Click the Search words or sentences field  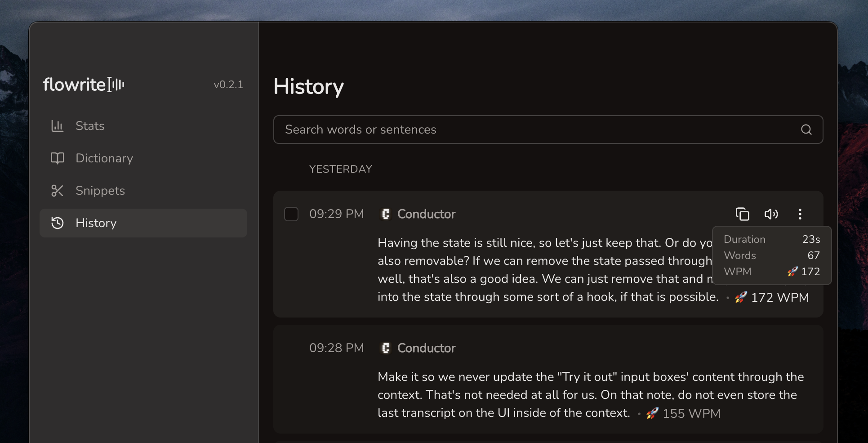point(494,130)
